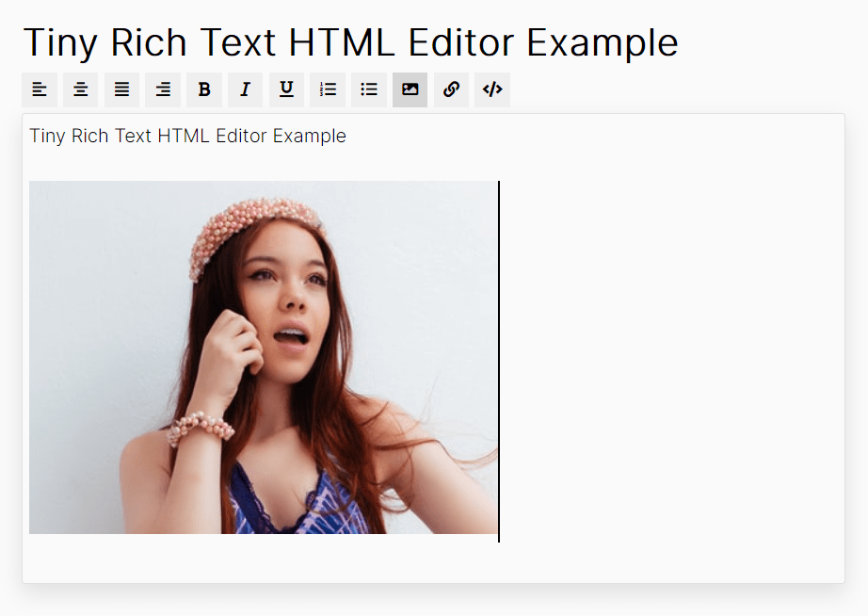Apply numbered list formatting
This screenshot has width=868, height=616.
coord(328,89)
